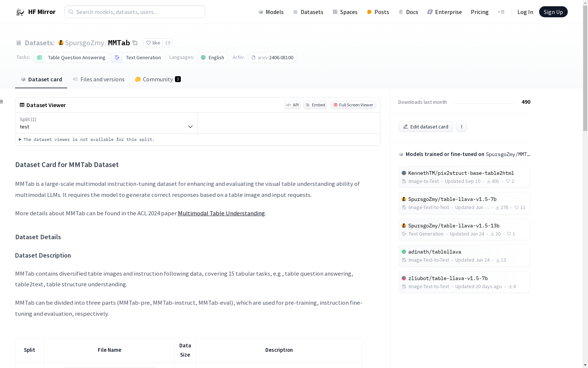The height and width of the screenshot is (368, 588).
Task: Open SpursgoZmy/table-llava-v1.5-7b model
Action: [x=464, y=203]
